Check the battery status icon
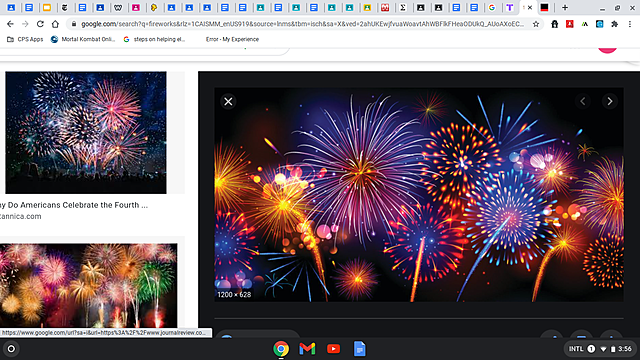The width and height of the screenshot is (640, 360). pyautogui.click(x=613, y=349)
